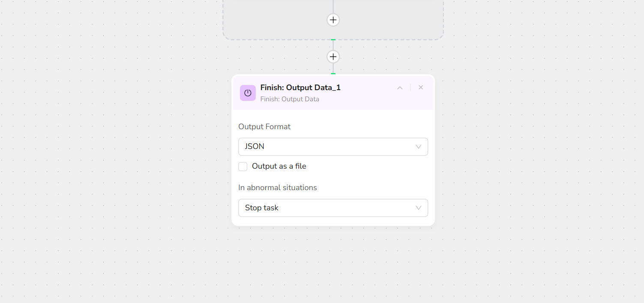Close the Finish: Output Data_1 node
644x303 pixels.
click(x=421, y=88)
